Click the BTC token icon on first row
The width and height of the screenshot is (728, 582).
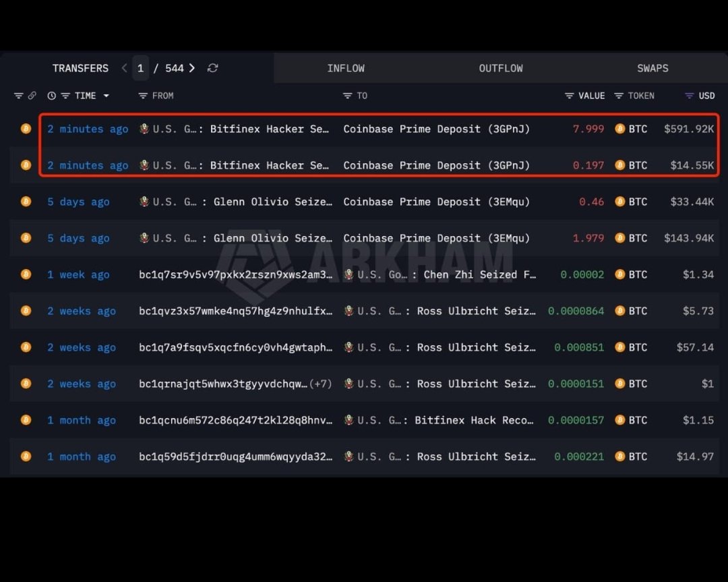pyautogui.click(x=620, y=129)
